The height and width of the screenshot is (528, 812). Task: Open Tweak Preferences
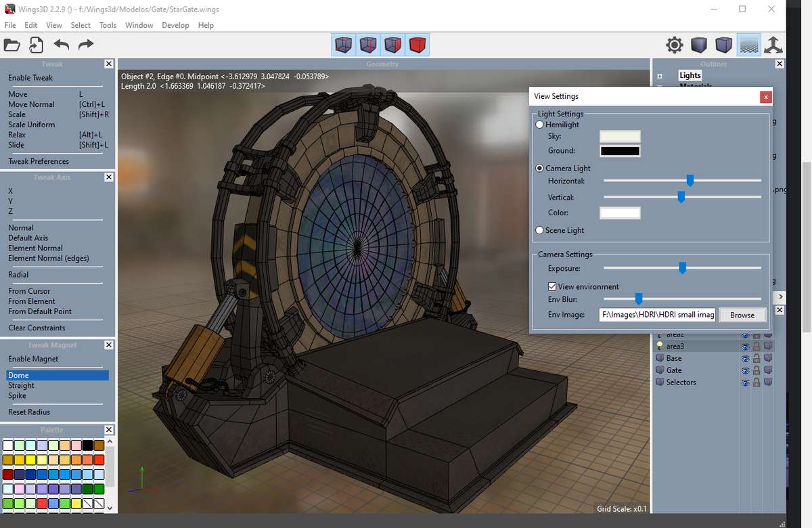[39, 162]
